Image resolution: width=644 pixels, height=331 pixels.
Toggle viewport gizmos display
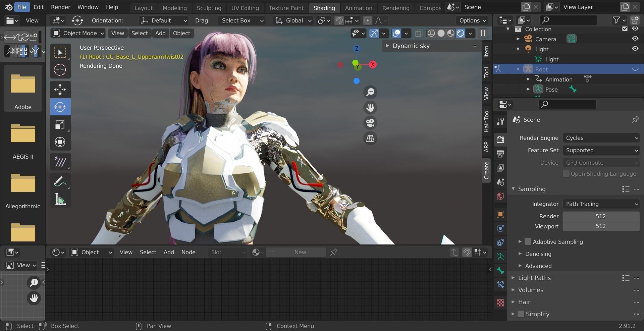pyautogui.click(x=374, y=33)
